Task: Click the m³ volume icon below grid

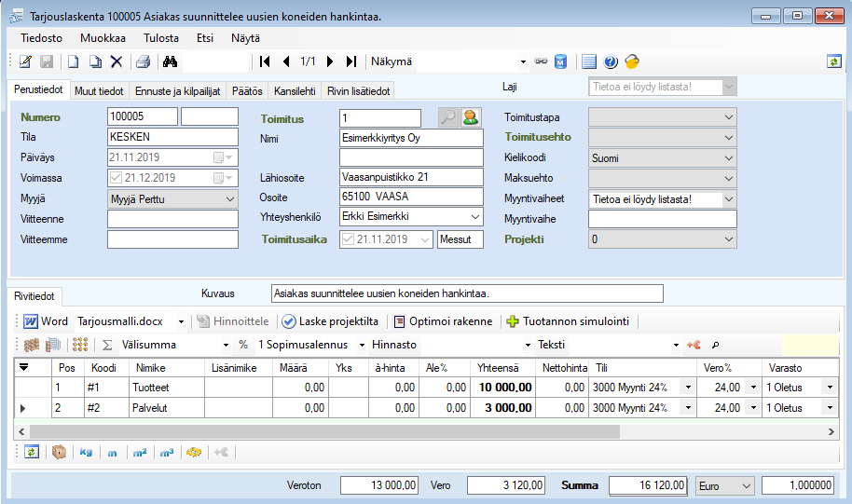Action: [x=167, y=452]
